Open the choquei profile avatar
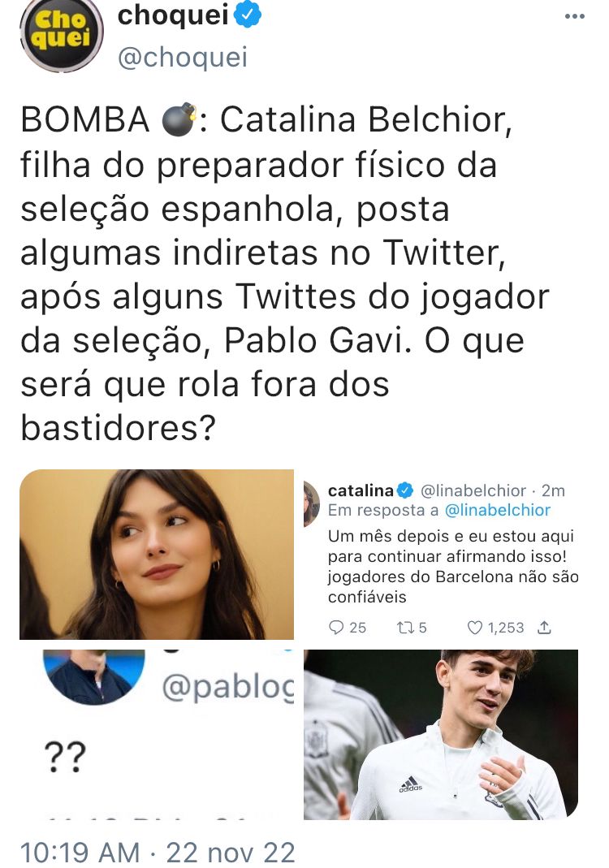The image size is (609, 868). click(62, 34)
